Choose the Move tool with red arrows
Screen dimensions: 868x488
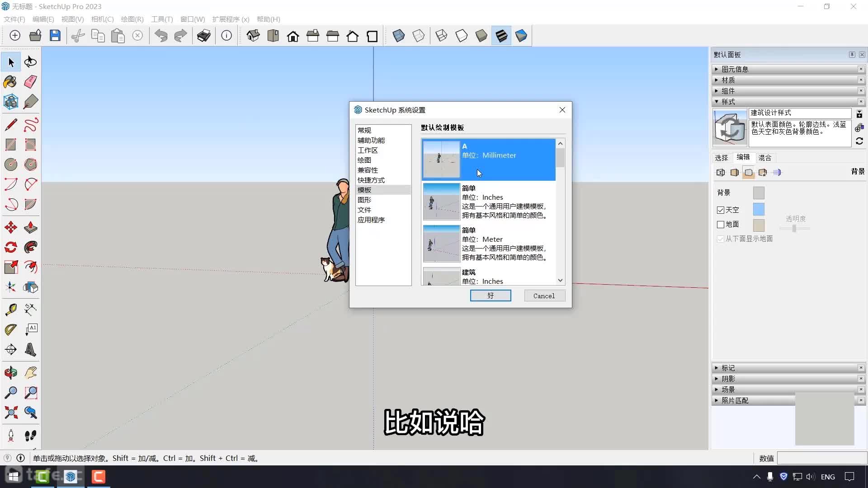point(11,227)
